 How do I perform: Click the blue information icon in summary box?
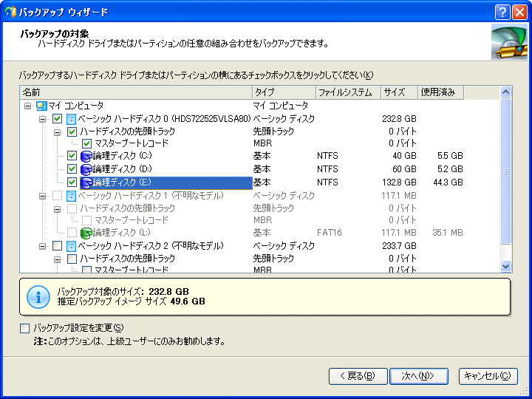tap(38, 296)
